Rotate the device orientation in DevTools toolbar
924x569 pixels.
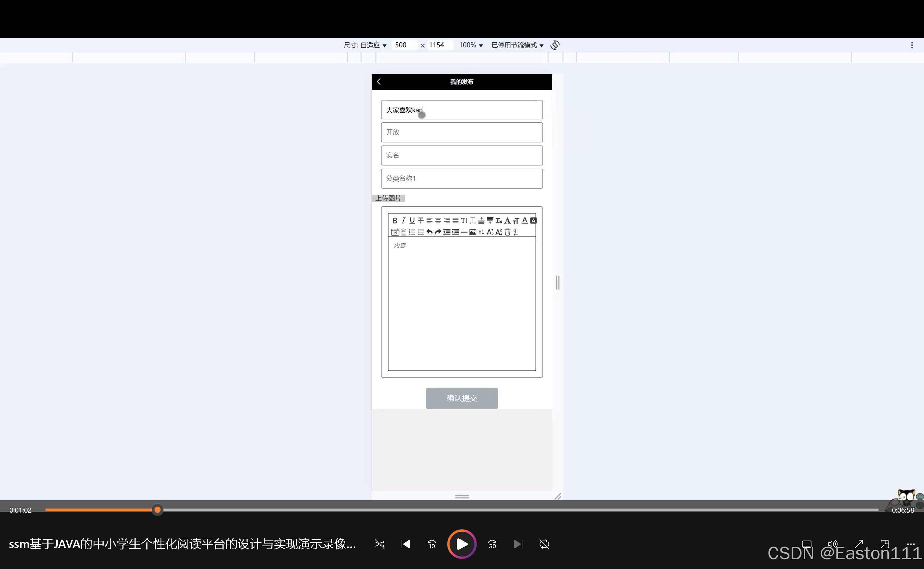click(555, 45)
